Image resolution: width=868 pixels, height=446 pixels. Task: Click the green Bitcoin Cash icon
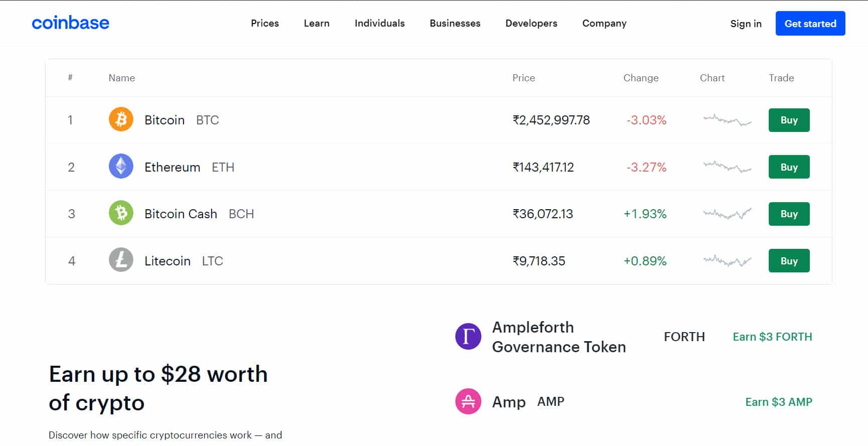click(x=121, y=213)
